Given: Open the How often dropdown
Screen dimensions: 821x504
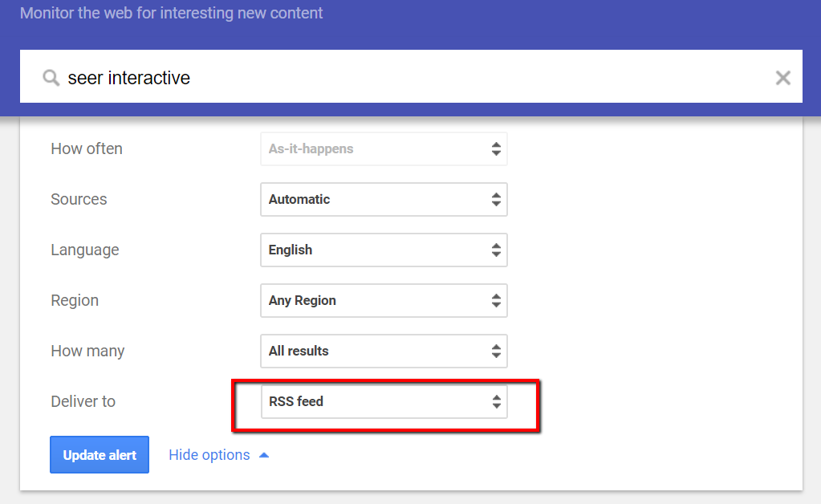Looking at the screenshot, I should (x=384, y=149).
